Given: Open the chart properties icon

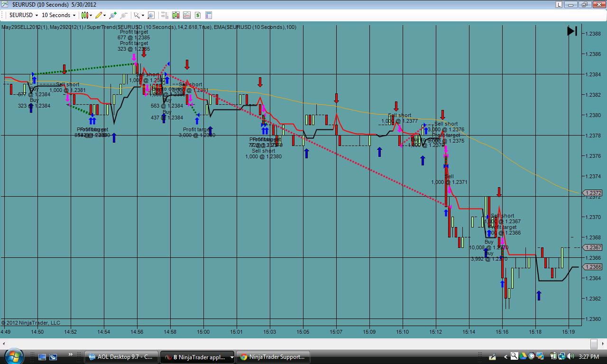Looking at the screenshot, I should pyautogui.click(x=210, y=15).
